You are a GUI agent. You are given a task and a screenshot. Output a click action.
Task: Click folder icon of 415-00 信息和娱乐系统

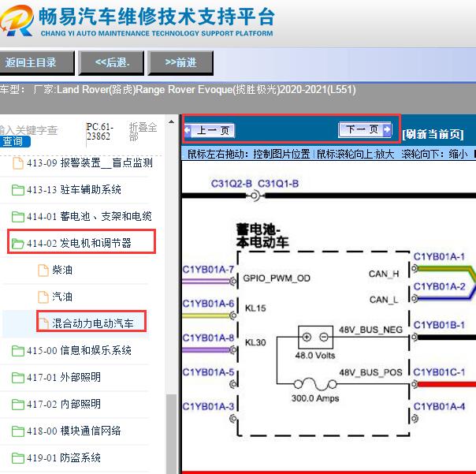pyautogui.click(x=18, y=351)
